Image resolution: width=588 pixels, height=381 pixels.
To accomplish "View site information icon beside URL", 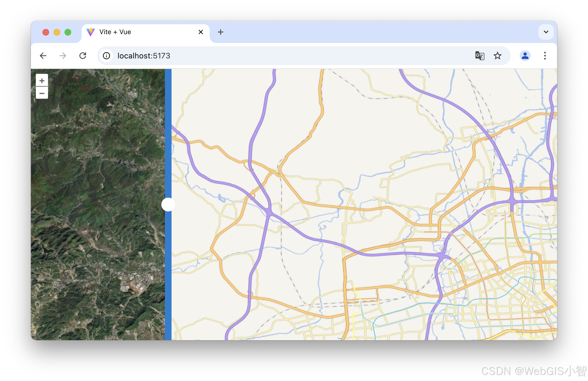I will tap(106, 56).
